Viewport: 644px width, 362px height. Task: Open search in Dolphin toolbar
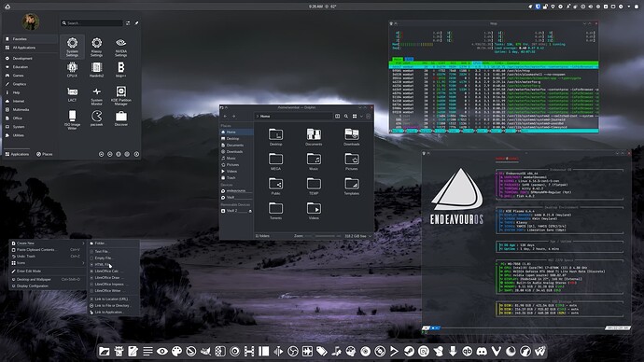[x=346, y=116]
